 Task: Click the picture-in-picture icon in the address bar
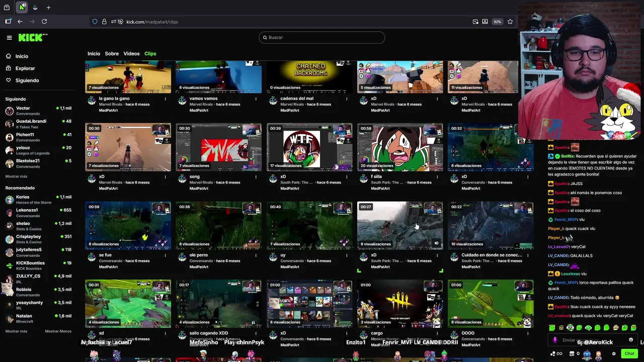[475, 22]
